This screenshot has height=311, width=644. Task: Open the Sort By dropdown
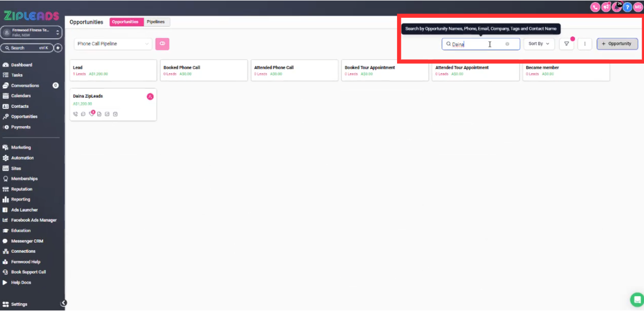[x=539, y=44]
